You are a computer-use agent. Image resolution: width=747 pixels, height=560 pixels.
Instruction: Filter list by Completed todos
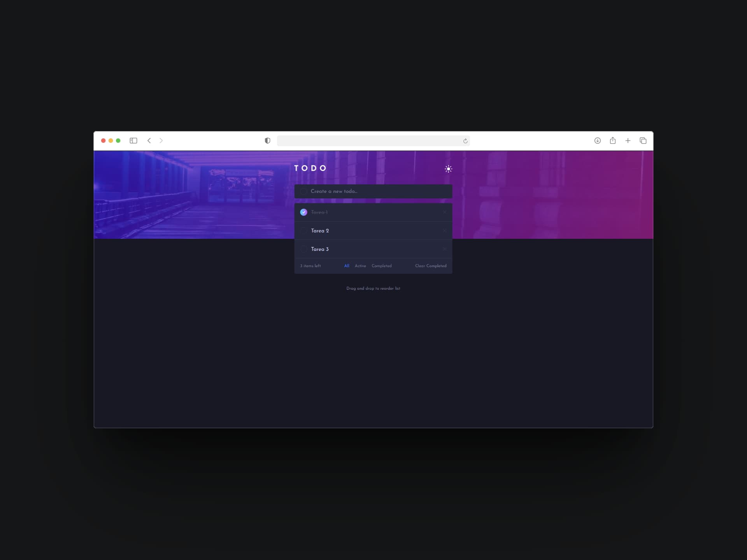(x=381, y=266)
